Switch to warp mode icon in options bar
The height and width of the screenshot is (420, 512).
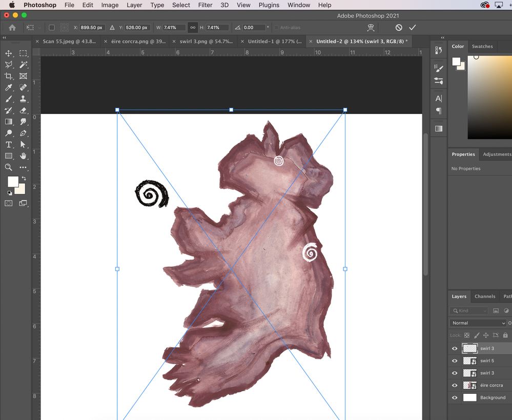[371, 27]
